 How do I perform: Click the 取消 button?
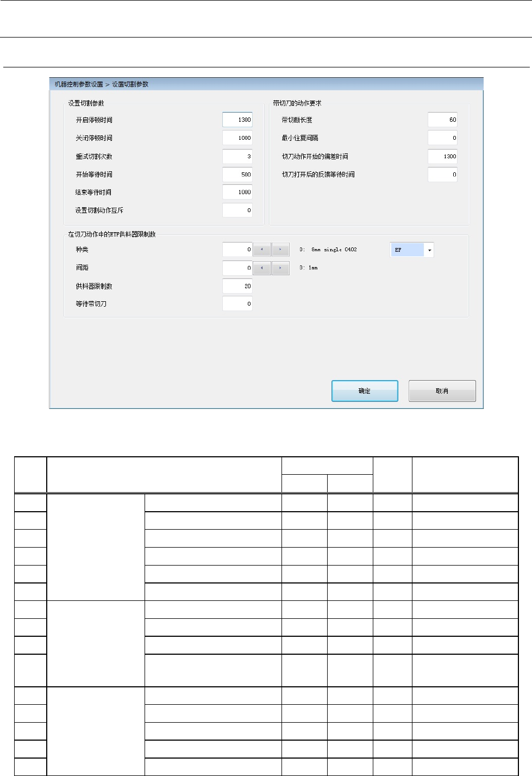click(x=442, y=391)
